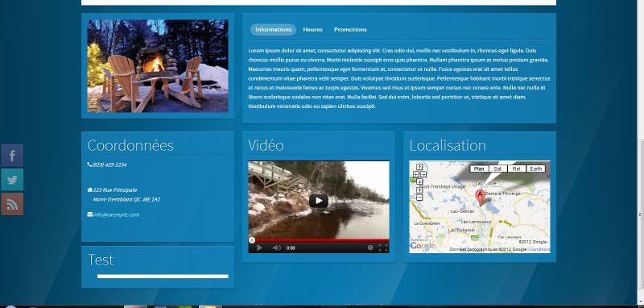Image resolution: width=644 pixels, height=308 pixels.
Task: Open the Facebook social sidebar icon
Action: 12,156
